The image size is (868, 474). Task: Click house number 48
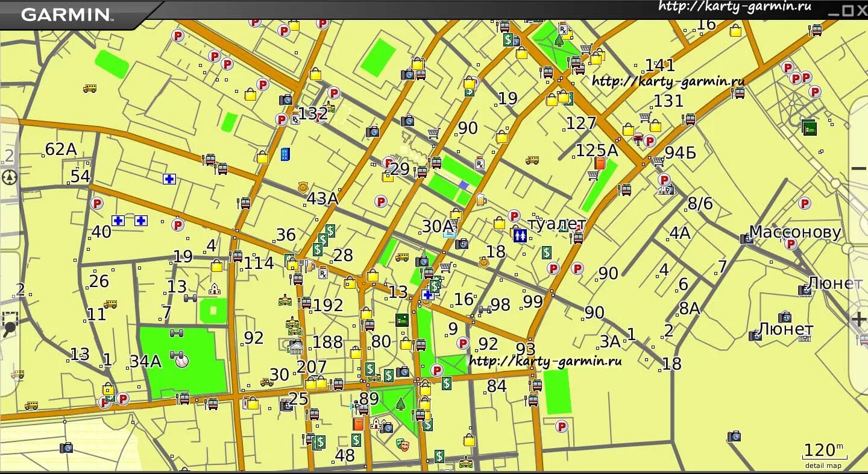tap(345, 455)
